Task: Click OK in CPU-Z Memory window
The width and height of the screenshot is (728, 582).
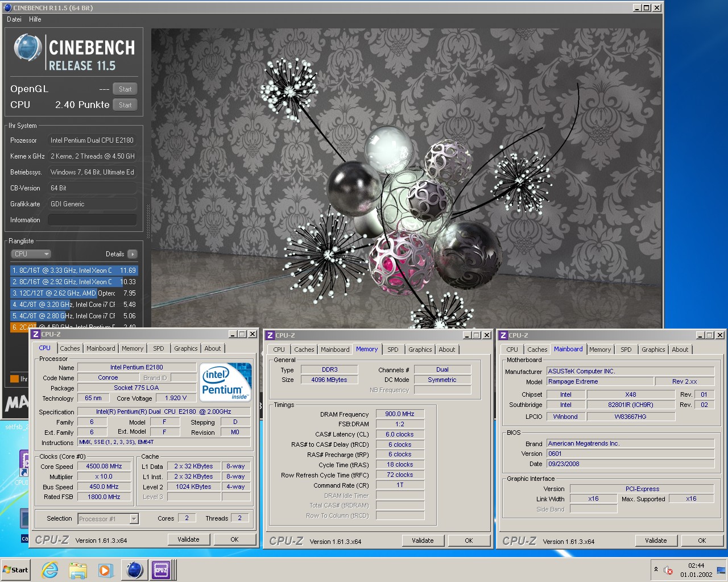Action: [469, 541]
